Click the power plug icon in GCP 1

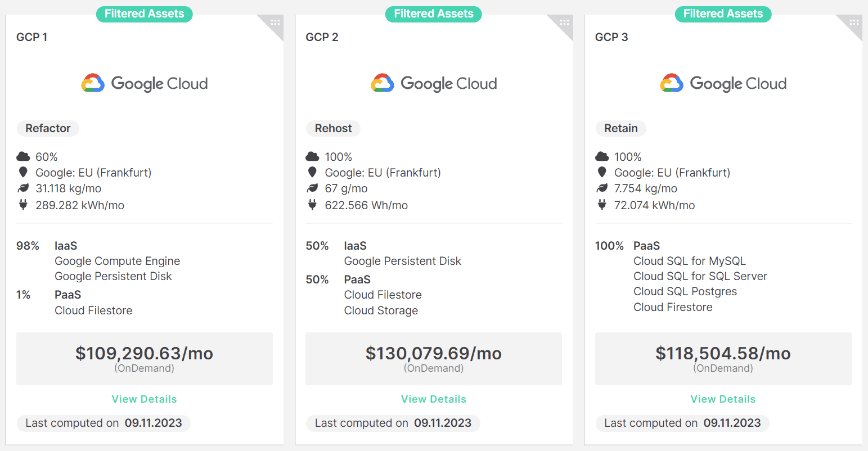(23, 205)
